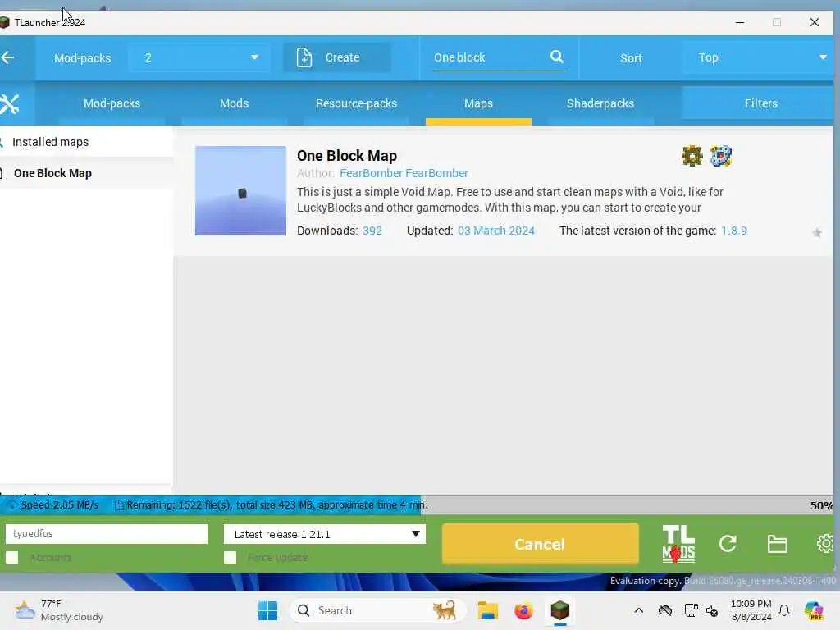Switch to the Mods tab
Screen dimensions: 840x630
point(234,103)
